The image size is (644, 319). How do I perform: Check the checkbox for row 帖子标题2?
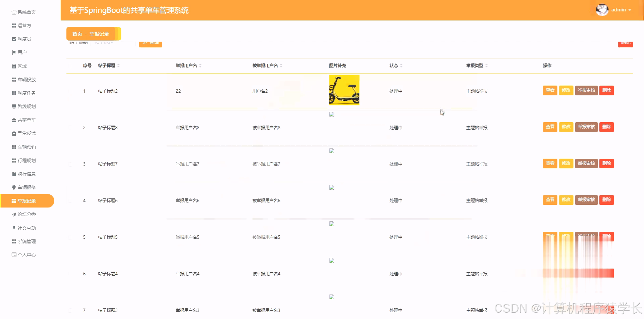pos(70,91)
